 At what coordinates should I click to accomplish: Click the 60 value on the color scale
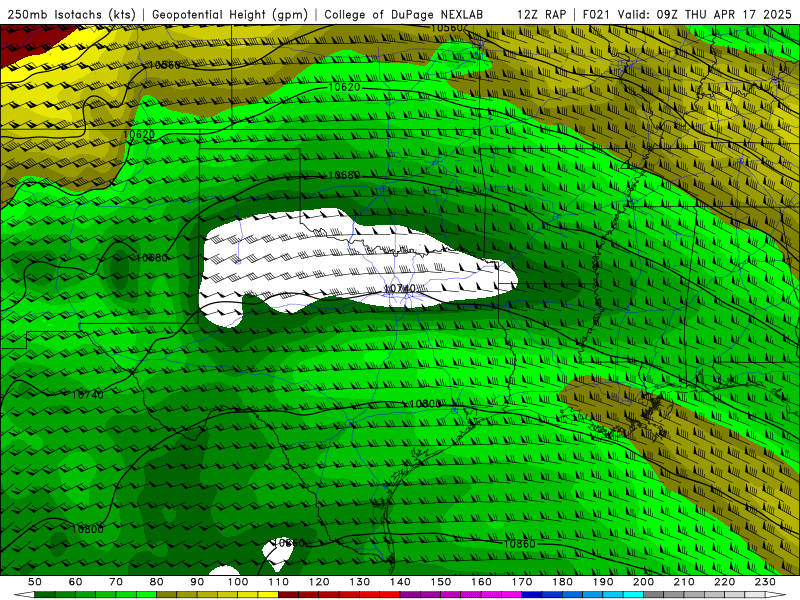click(76, 582)
